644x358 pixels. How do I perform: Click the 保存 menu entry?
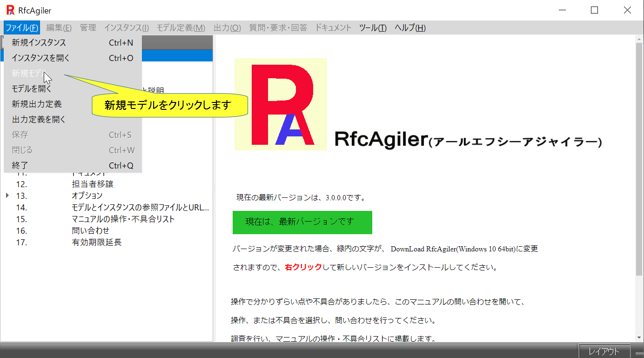pyautogui.click(x=73, y=135)
